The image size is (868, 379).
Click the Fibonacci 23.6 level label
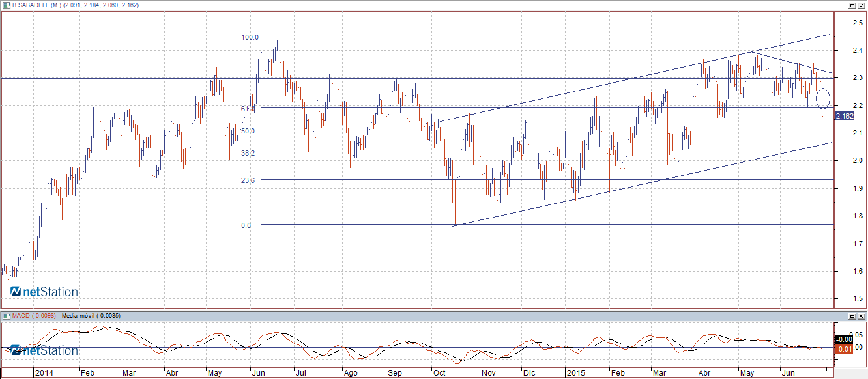point(248,180)
